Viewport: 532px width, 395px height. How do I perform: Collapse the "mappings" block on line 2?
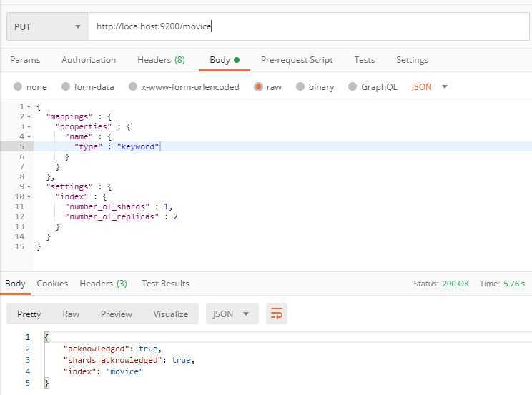point(29,116)
